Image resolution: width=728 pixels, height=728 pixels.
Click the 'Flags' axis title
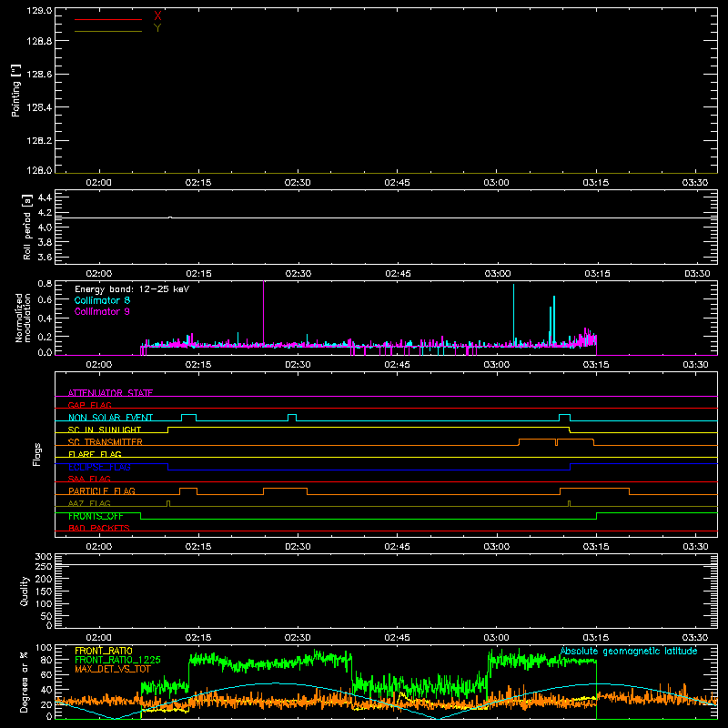[36, 454]
